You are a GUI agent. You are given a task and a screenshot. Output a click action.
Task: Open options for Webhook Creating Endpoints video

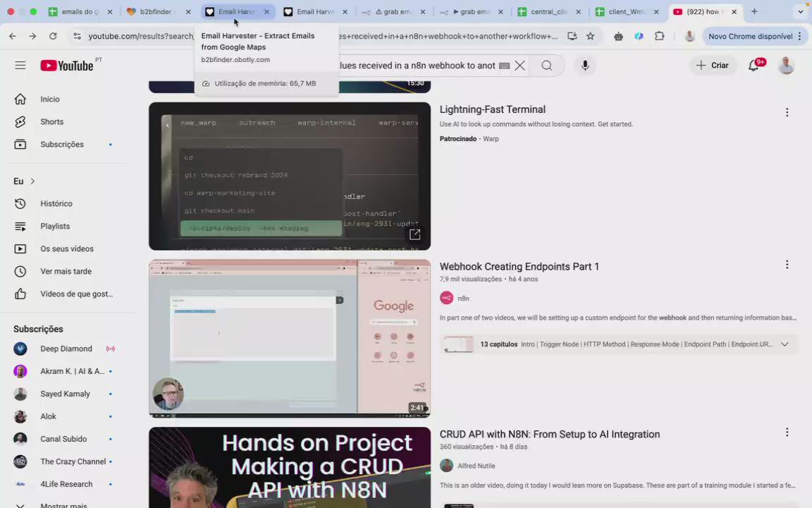coord(787,265)
